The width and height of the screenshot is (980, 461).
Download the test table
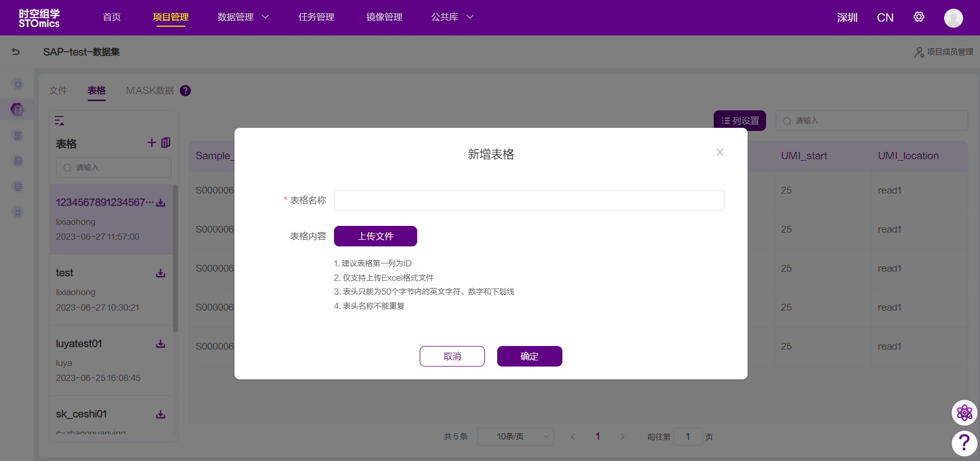pyautogui.click(x=161, y=273)
